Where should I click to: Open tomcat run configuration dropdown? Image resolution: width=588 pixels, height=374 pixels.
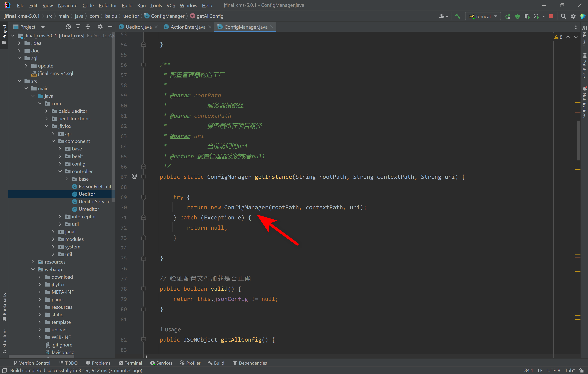[x=483, y=16]
